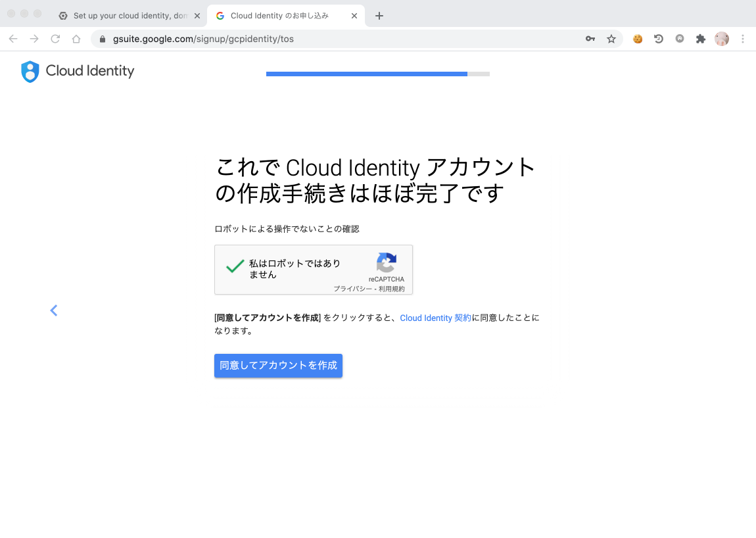Bookmark this page with the star icon
The width and height of the screenshot is (756, 538).
pyautogui.click(x=611, y=39)
